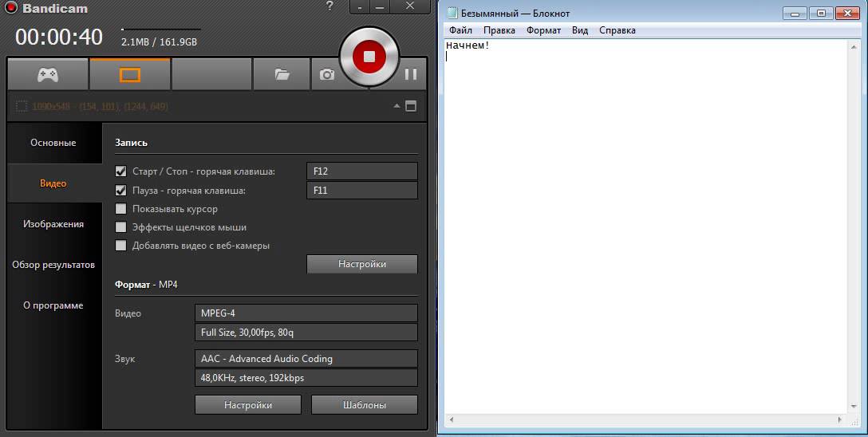Enable Добавлять видео с веб-камеры checkbox
The image size is (868, 437).
120,246
